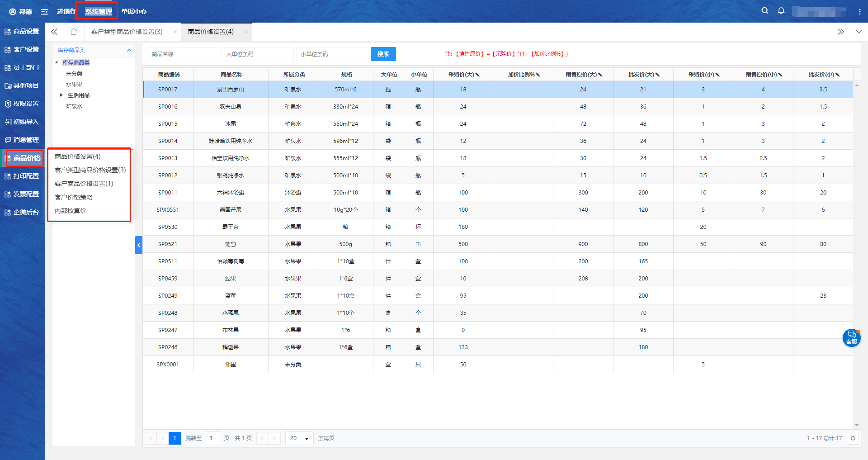Focus the 小单位条码 search field
This screenshot has height=460, width=868.
click(x=332, y=54)
